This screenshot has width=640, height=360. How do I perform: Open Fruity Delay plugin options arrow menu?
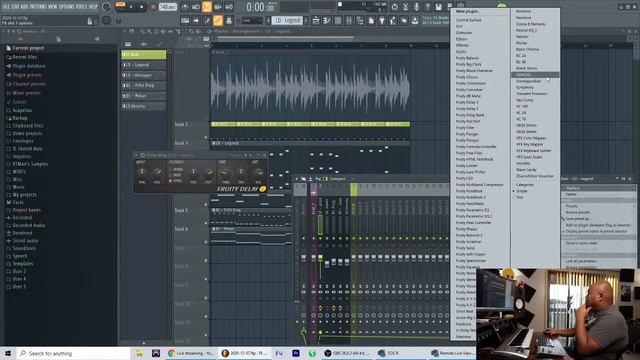pos(137,155)
